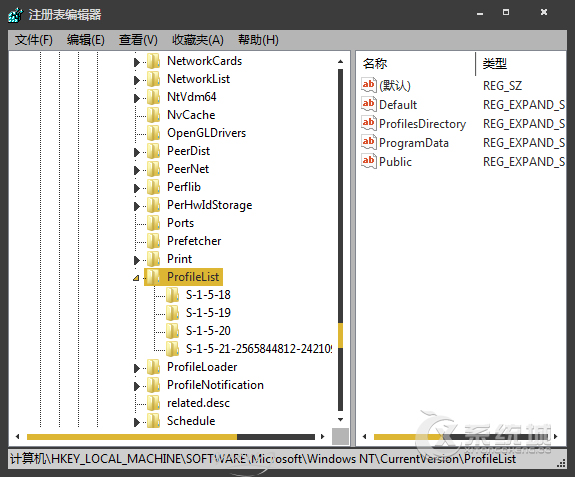Click the related.desc folder icon
This screenshot has height=477, width=575.
154,403
